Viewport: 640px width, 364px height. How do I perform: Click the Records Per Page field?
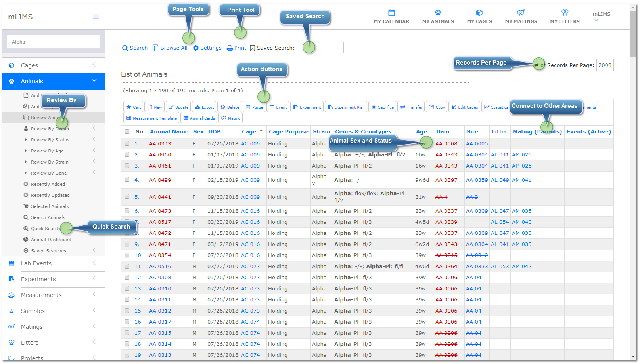coord(605,65)
